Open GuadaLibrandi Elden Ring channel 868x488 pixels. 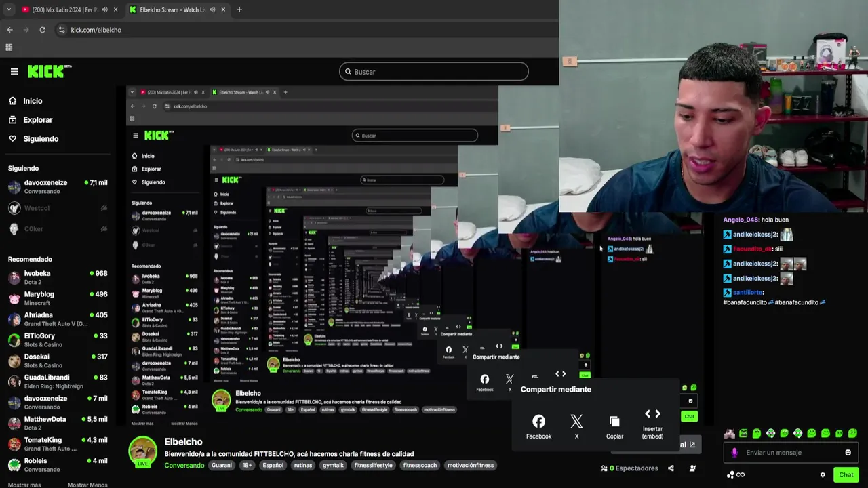[58, 382]
